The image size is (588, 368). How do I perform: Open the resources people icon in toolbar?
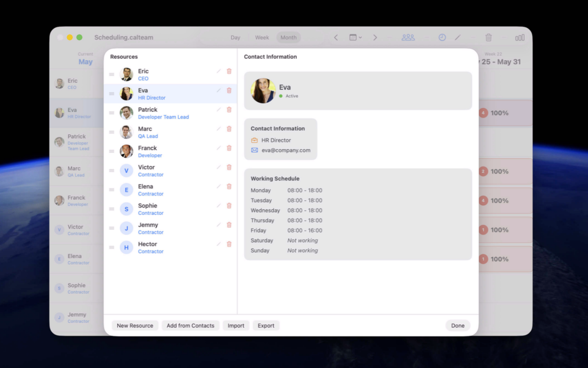[x=408, y=37]
